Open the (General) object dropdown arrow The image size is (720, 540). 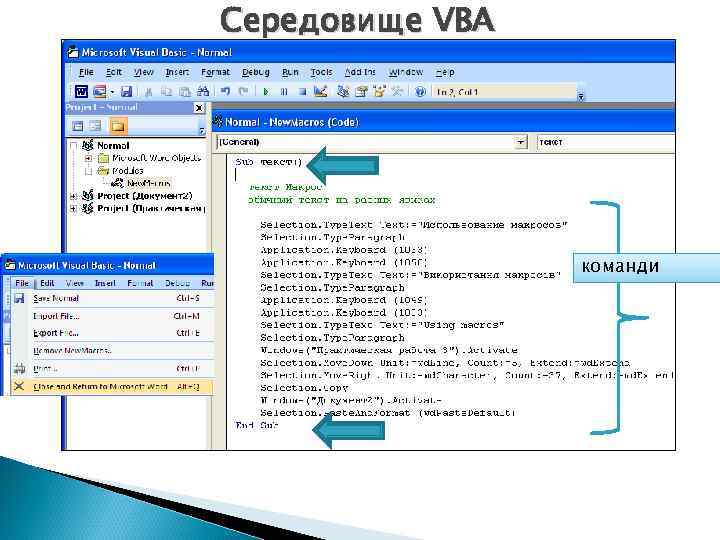coord(520,142)
